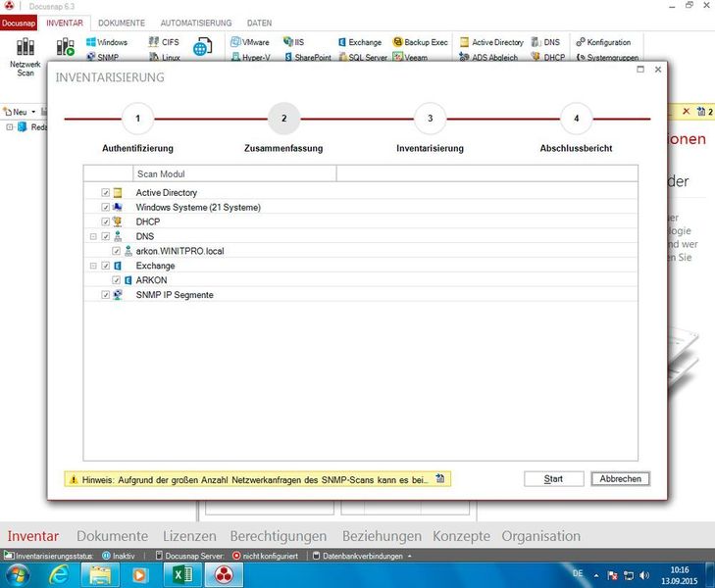Open the media player taskbar icon
715x588 pixels.
[140, 575]
